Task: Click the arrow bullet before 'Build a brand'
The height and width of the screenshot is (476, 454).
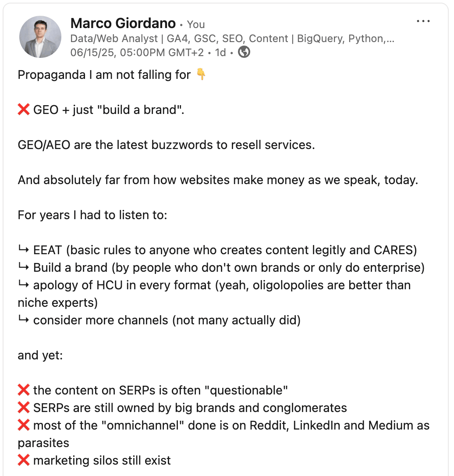Action: pyautogui.click(x=24, y=267)
